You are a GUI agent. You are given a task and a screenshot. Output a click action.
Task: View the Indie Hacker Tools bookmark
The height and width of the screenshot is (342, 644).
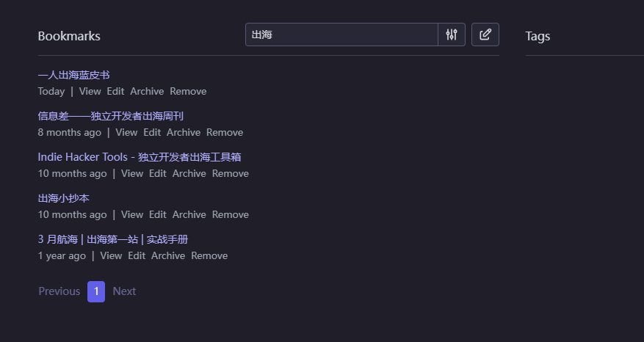tap(132, 173)
